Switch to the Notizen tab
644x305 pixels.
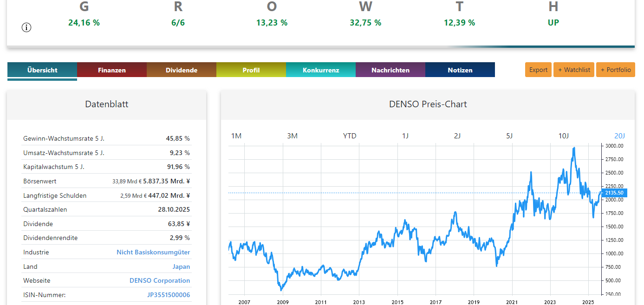point(460,70)
